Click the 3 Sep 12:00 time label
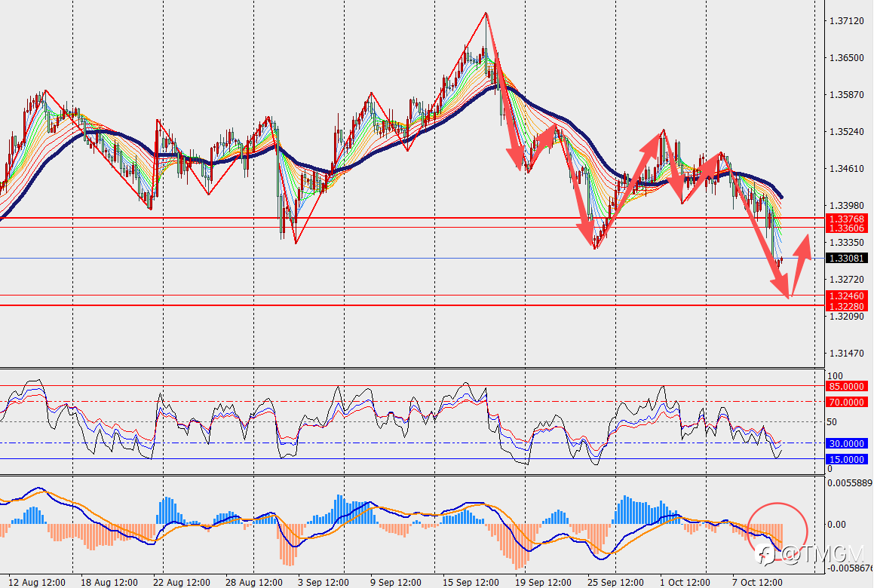 click(x=324, y=582)
